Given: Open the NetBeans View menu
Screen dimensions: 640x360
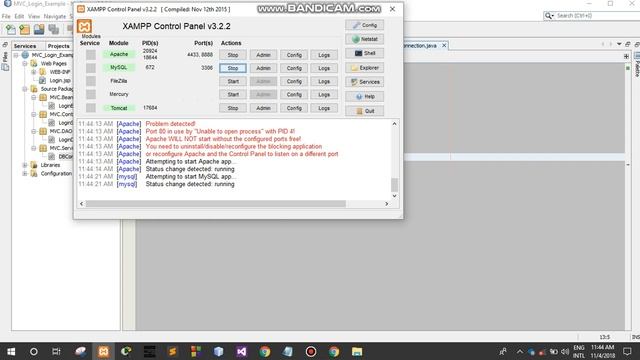Looking at the screenshot, I should tap(34, 16).
